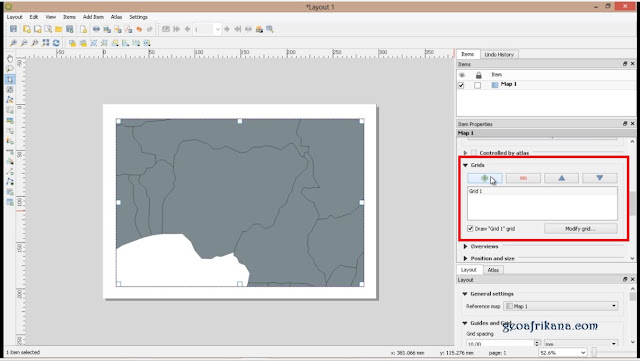Viewport: 640px width, 361px height.
Task: Move the selected grid up with the arrow
Action: [562, 178]
